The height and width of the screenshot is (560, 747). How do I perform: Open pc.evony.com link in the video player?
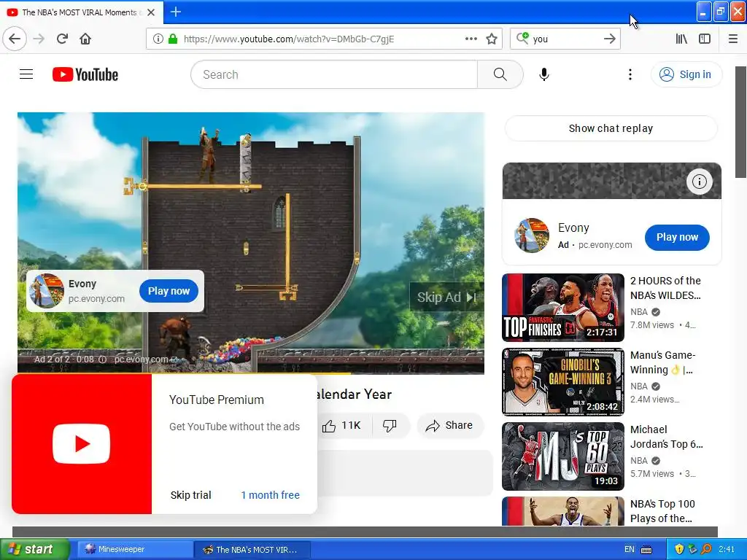[x=145, y=359]
